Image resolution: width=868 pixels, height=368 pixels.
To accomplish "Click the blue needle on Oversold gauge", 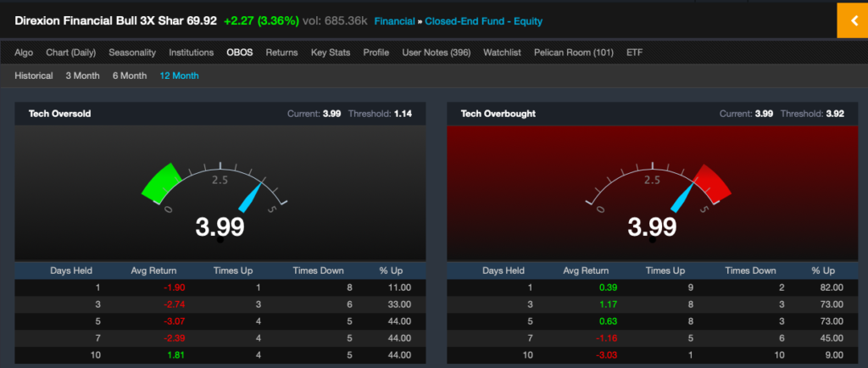I will 250,198.
